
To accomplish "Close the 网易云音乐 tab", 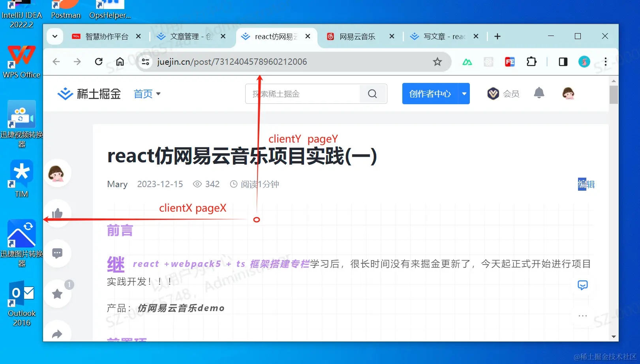I will point(392,36).
